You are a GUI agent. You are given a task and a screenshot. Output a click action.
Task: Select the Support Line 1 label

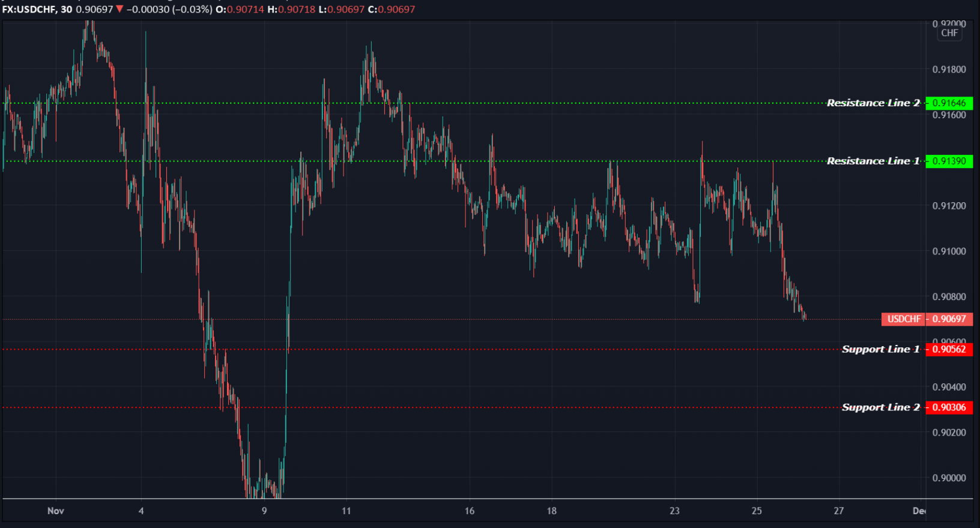click(x=881, y=349)
